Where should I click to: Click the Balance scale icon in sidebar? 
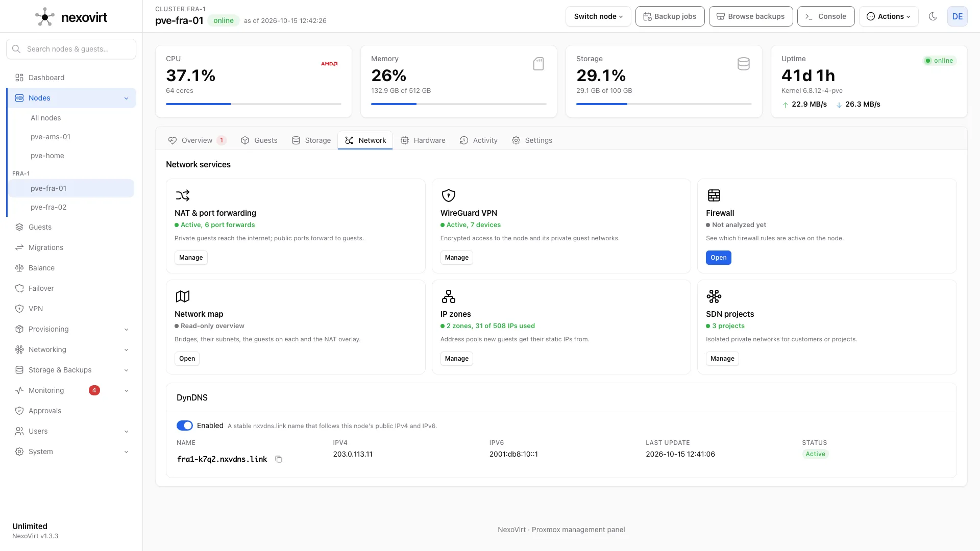point(19,268)
